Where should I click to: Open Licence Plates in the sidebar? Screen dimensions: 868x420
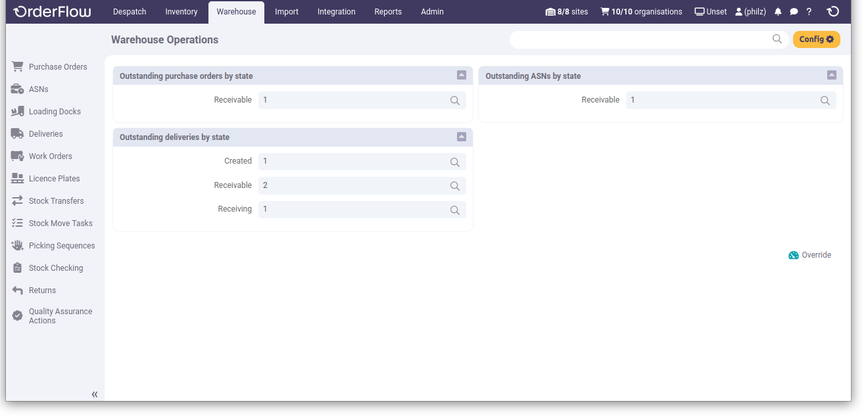click(x=54, y=179)
